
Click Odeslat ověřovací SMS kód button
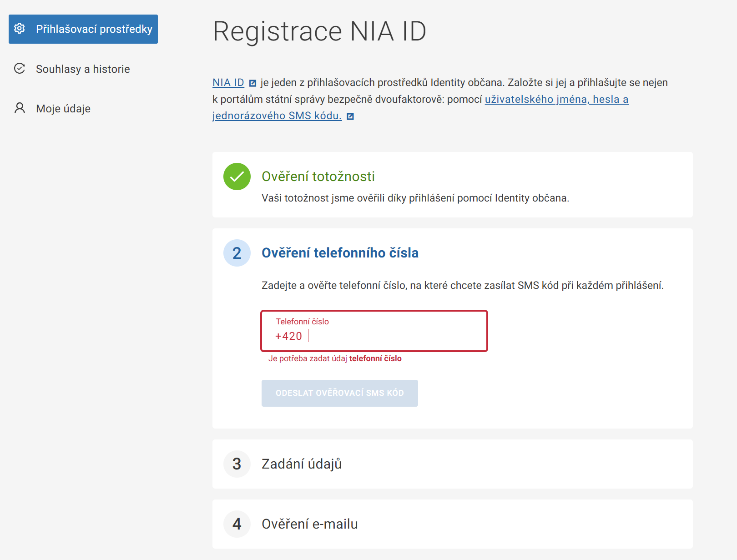(340, 393)
